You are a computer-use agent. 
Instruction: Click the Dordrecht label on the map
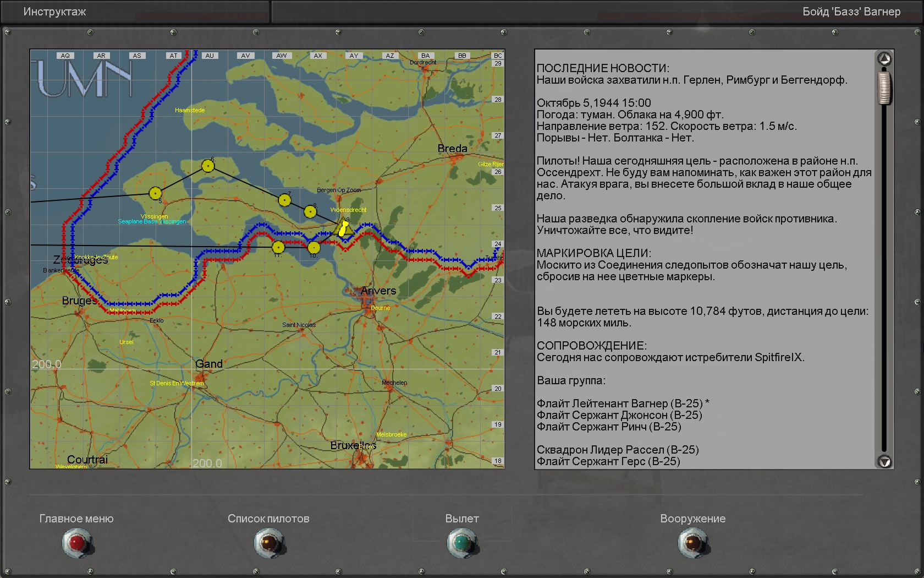423,62
